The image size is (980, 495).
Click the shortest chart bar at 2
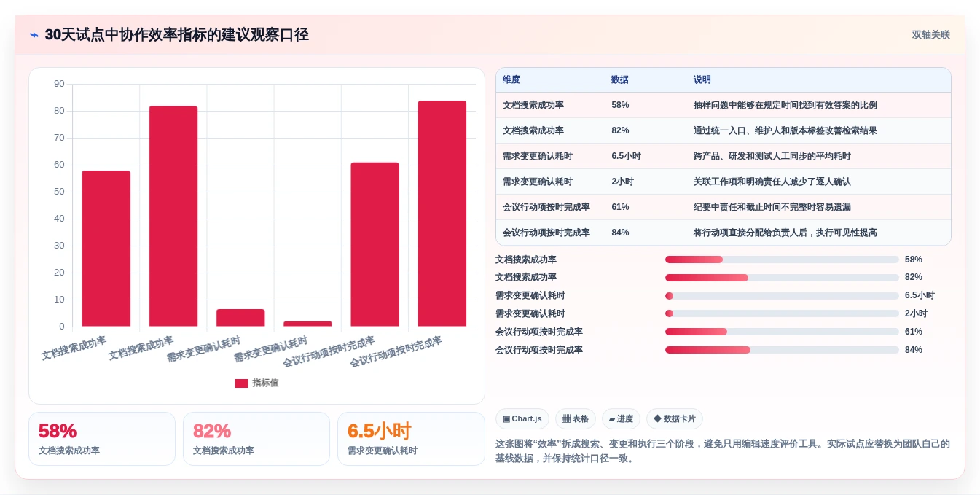pyautogui.click(x=307, y=324)
